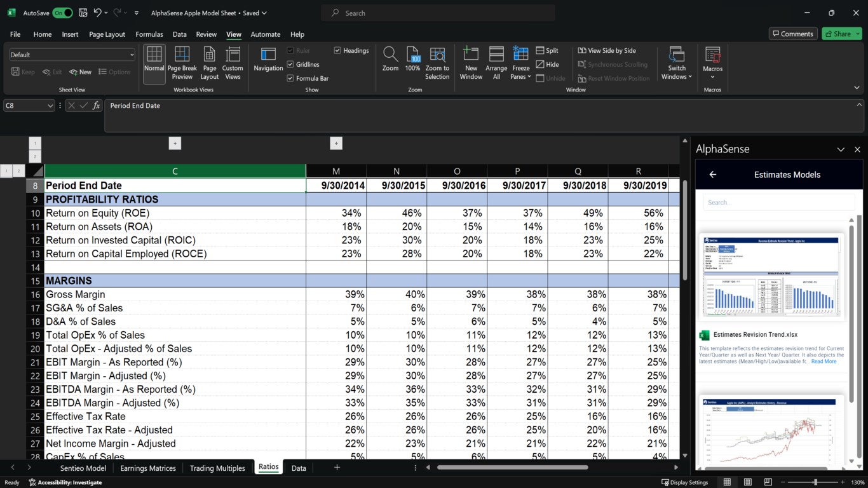Open Page Break Preview
Image resolution: width=868 pixels, height=488 pixels.
[182, 64]
